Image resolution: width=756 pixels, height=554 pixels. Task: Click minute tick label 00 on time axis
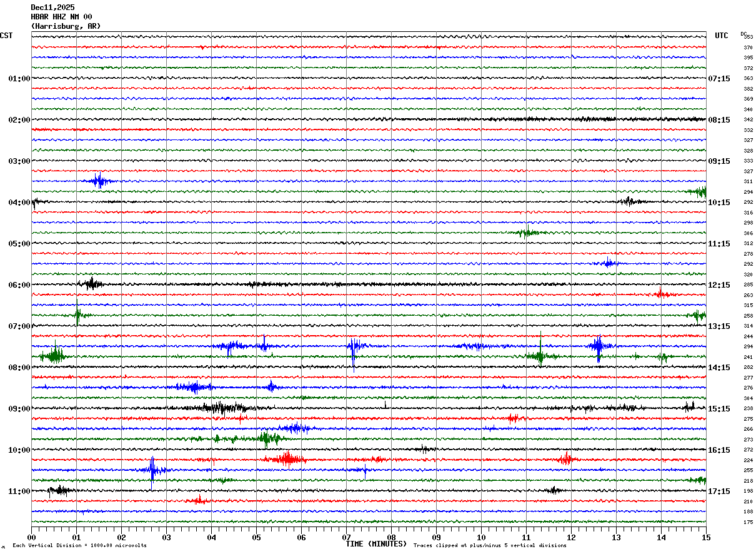click(31, 538)
